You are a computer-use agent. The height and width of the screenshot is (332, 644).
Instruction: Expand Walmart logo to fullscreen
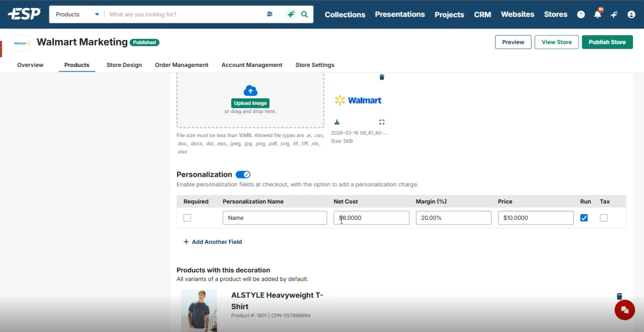[382, 122]
